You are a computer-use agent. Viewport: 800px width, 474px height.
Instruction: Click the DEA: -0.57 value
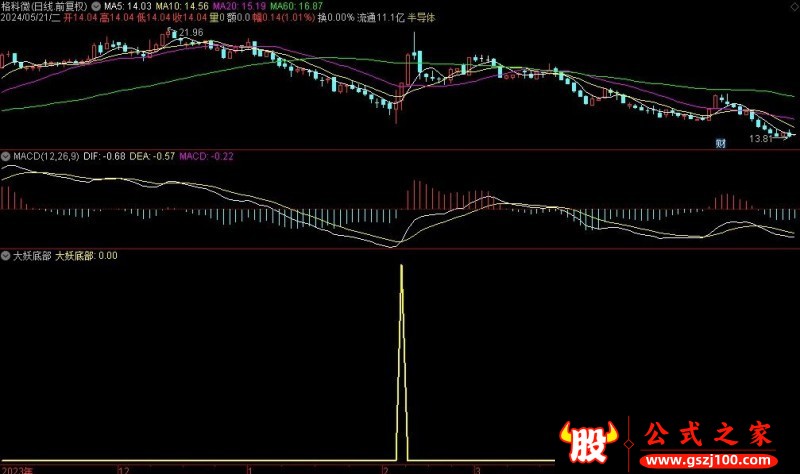click(152, 156)
